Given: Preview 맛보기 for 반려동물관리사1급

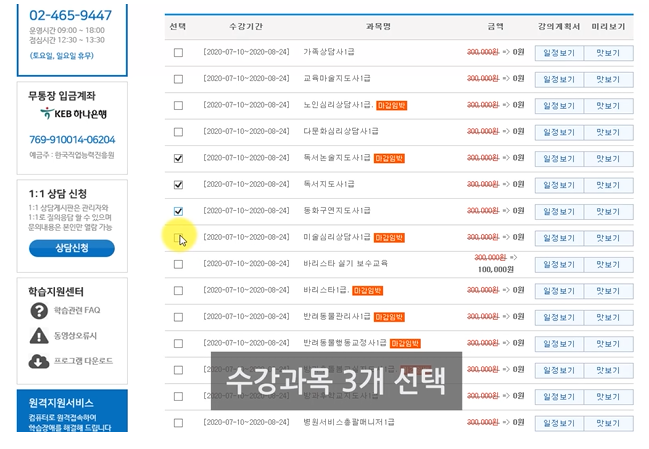Looking at the screenshot, I should coord(608,318).
